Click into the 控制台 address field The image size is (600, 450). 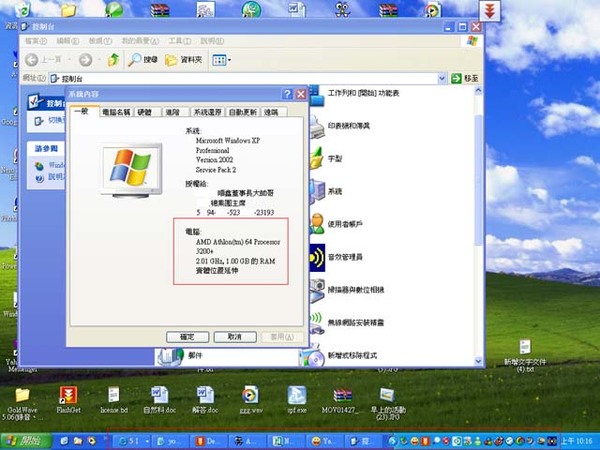coord(243,78)
